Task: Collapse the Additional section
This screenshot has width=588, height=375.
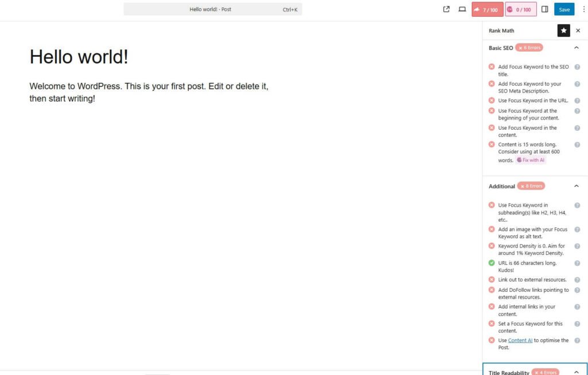Action: (x=577, y=186)
